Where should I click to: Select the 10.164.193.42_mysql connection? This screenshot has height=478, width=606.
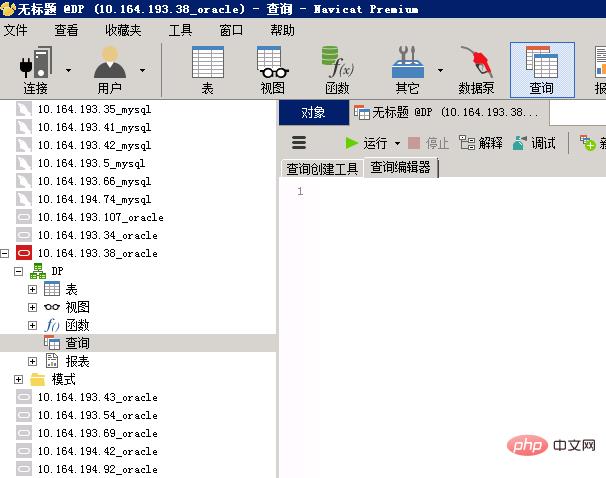(94, 146)
